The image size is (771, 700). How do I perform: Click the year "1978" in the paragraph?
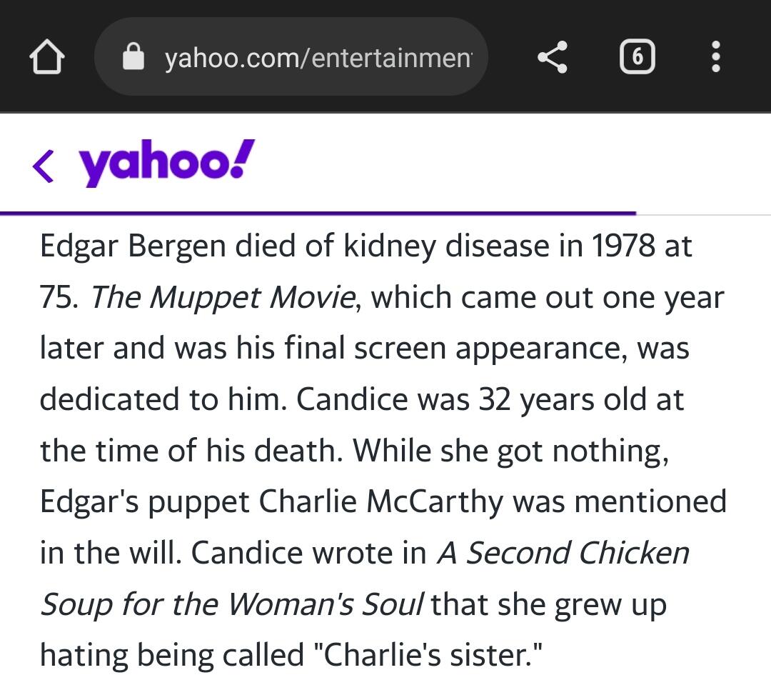tap(623, 246)
